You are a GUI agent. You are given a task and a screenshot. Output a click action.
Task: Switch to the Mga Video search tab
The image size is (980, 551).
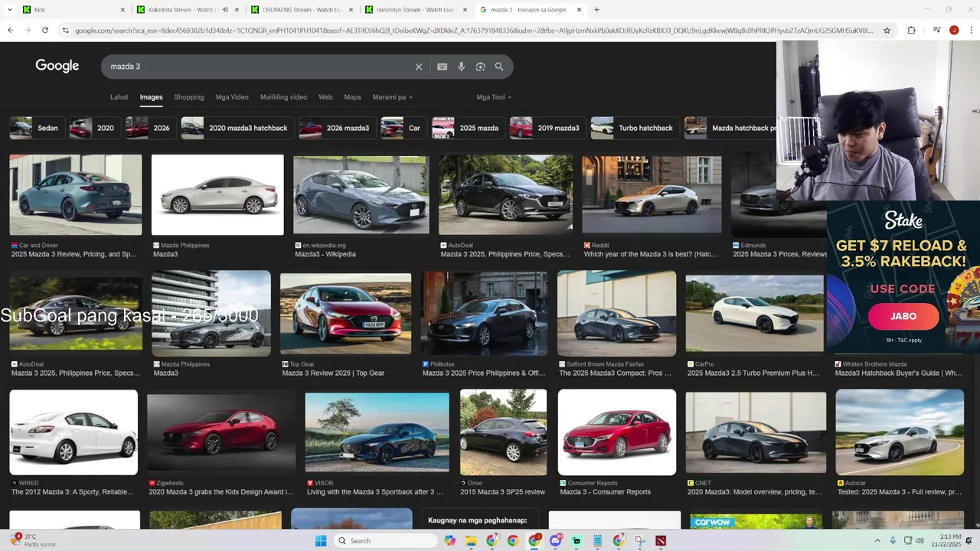pos(232,97)
